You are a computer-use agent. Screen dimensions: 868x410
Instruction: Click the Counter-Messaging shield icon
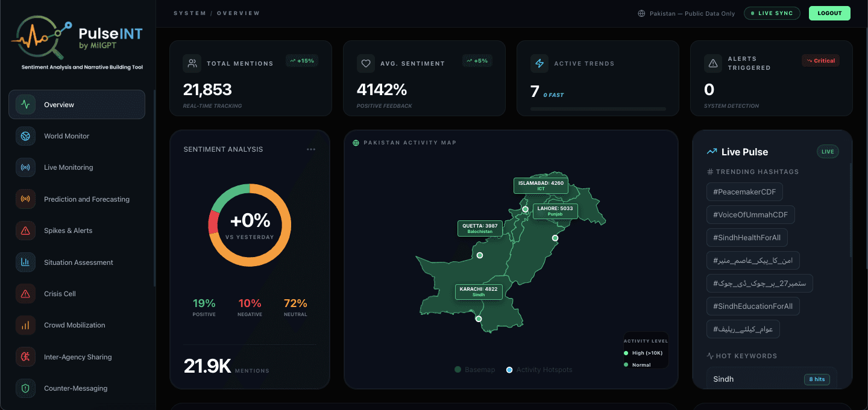click(x=25, y=388)
